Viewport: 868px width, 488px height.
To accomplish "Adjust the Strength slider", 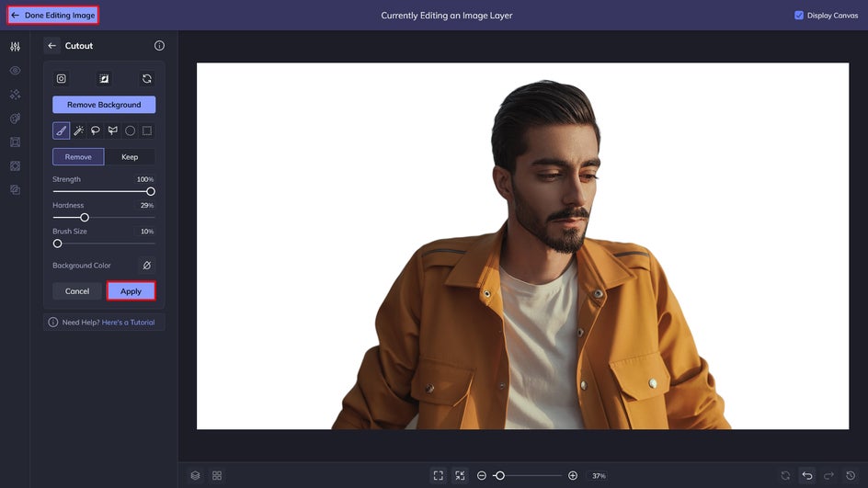I will click(x=104, y=191).
